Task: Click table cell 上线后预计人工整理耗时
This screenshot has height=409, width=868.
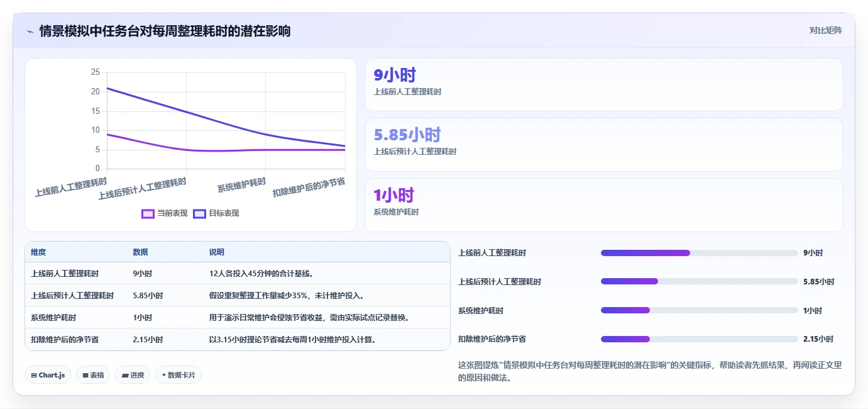Action: 72,296
